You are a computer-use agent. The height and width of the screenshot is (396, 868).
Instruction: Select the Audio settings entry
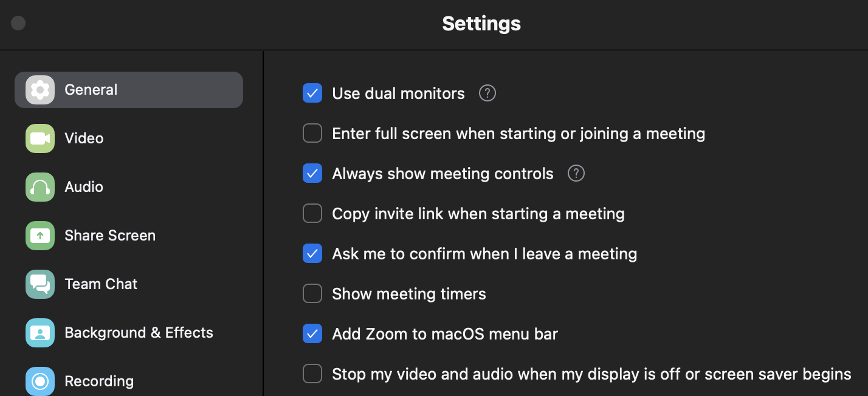click(83, 186)
